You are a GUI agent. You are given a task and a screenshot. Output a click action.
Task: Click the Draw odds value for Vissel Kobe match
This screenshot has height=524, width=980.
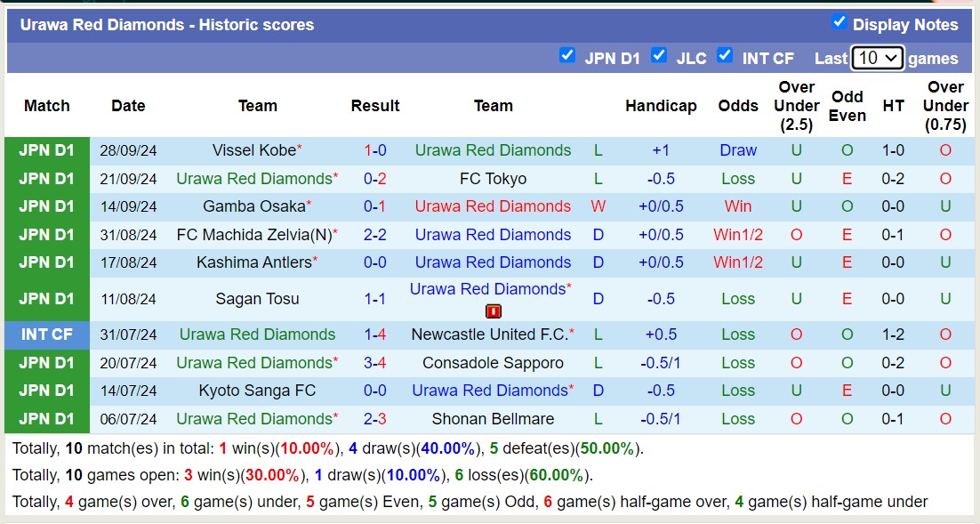pyautogui.click(x=738, y=150)
